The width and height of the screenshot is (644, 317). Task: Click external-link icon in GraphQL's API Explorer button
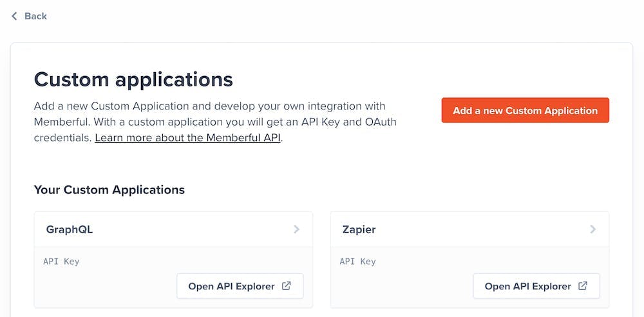click(287, 286)
